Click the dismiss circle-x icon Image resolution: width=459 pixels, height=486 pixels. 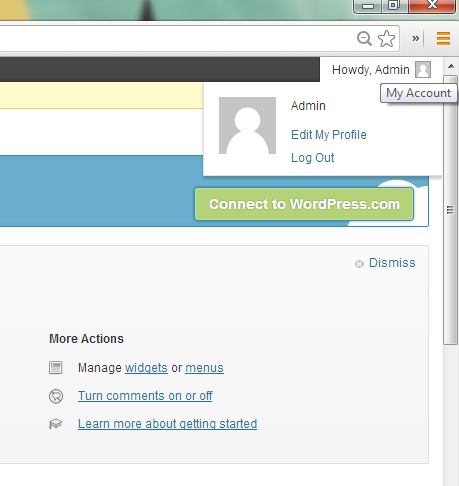359,264
